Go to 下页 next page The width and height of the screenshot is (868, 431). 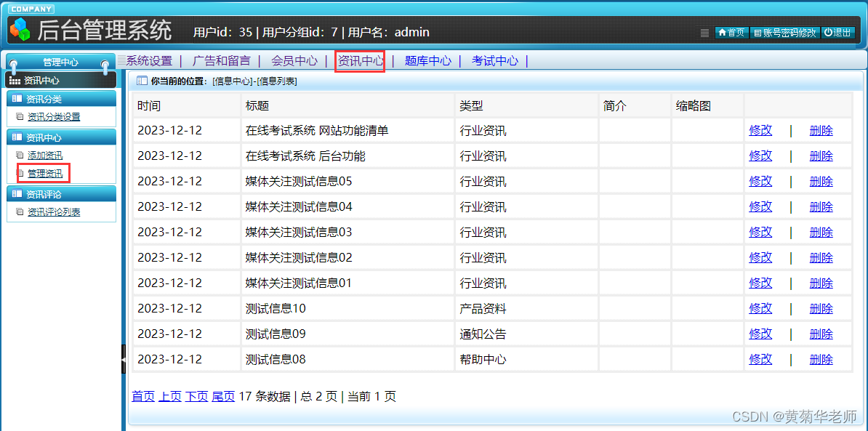pos(196,396)
